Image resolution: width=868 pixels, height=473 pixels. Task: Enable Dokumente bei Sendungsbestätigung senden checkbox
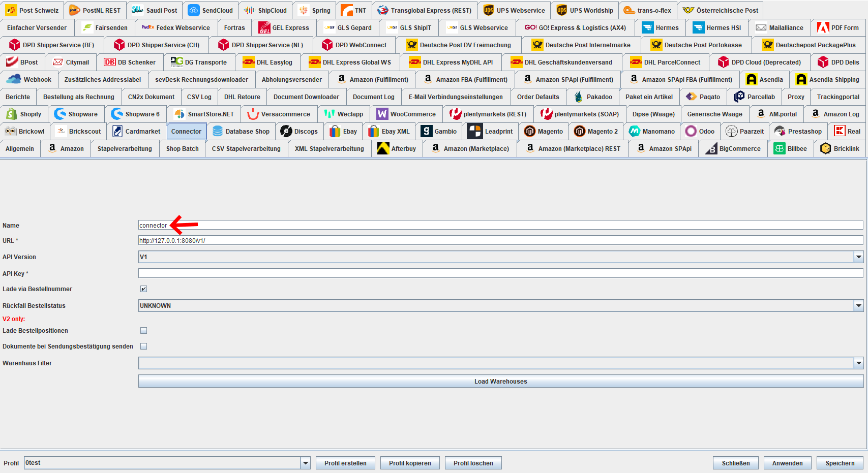(143, 346)
